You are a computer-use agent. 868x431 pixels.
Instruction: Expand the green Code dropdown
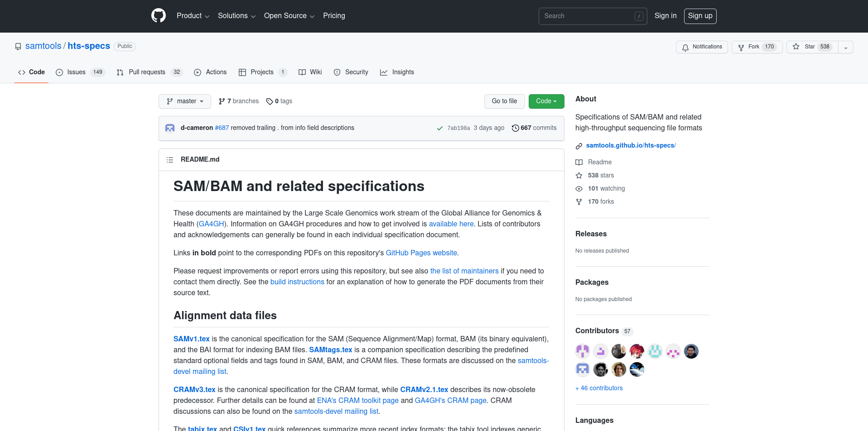coord(546,101)
